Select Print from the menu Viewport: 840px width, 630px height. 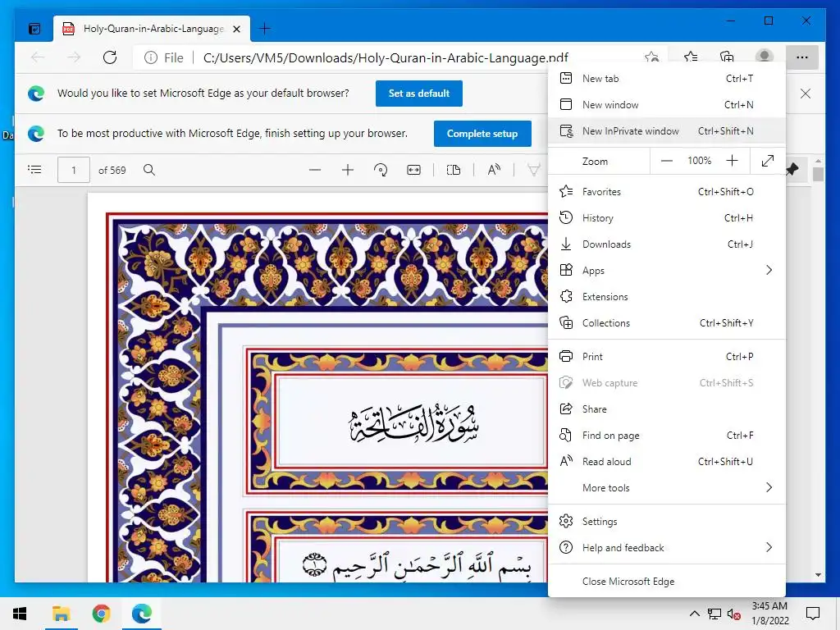click(x=666, y=357)
